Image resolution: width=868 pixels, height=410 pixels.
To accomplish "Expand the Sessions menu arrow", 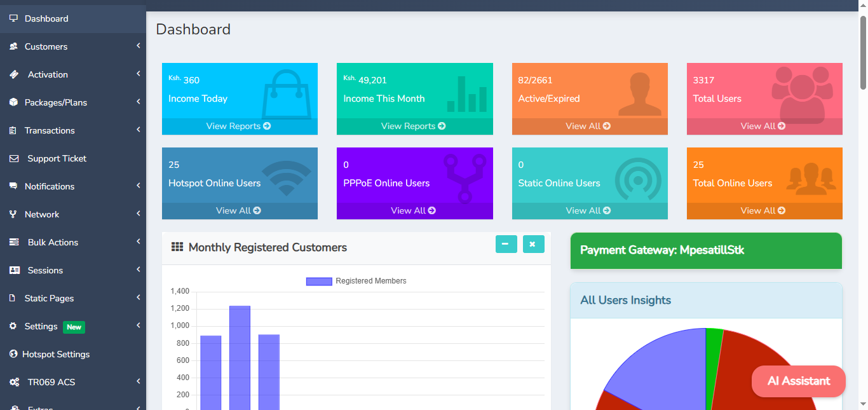I will (138, 270).
